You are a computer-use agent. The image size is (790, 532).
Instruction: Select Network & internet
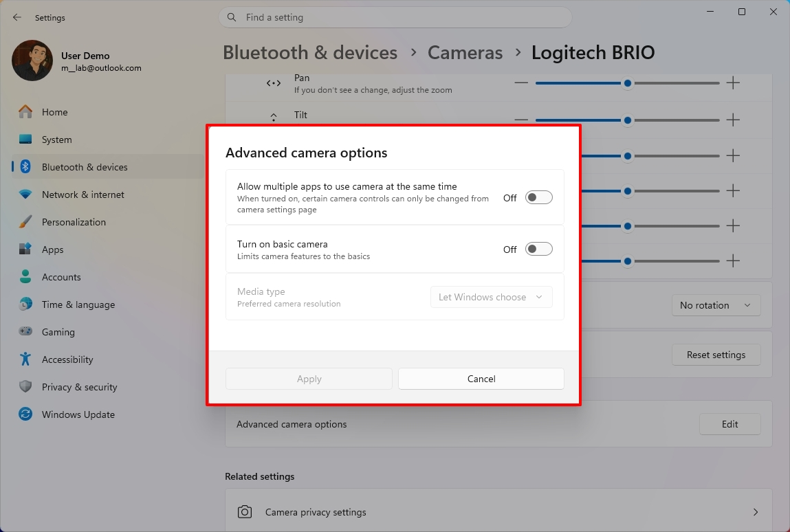click(109, 195)
